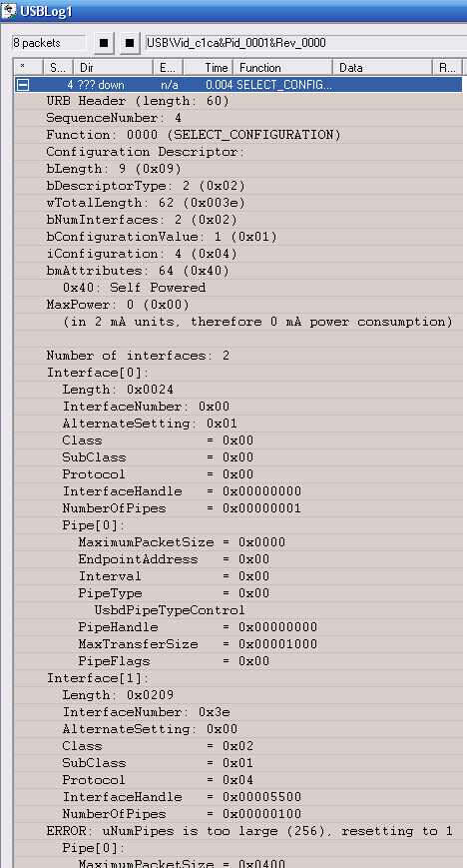Screen dimensions: 467x868
Task: Sort by the R... column header
Action: pos(447,68)
